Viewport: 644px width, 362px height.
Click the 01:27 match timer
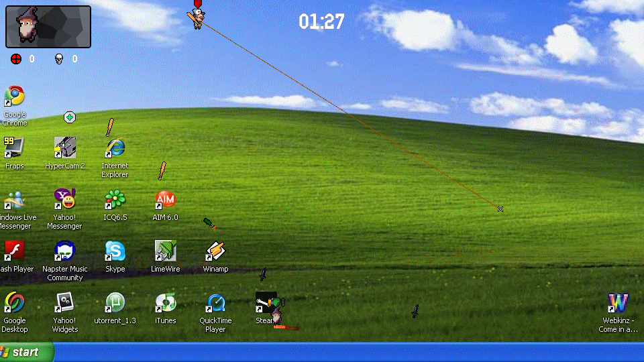(321, 21)
